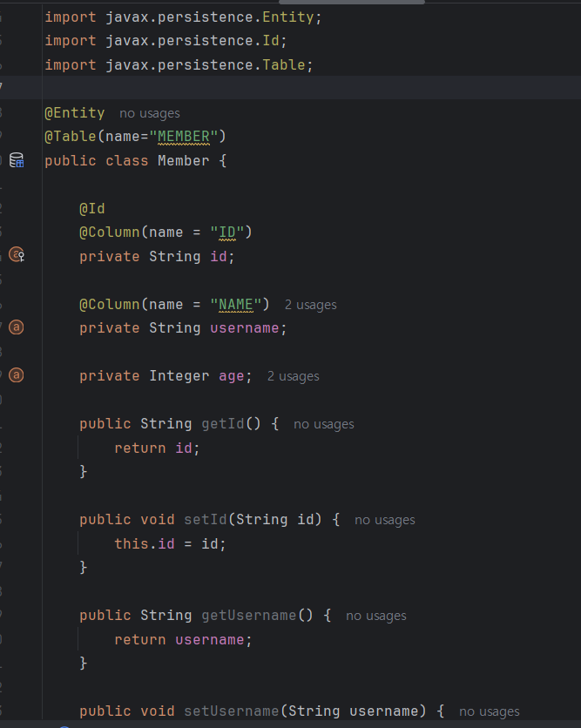581x728 pixels.
Task: Click the getUsername method name
Action: [249, 616]
